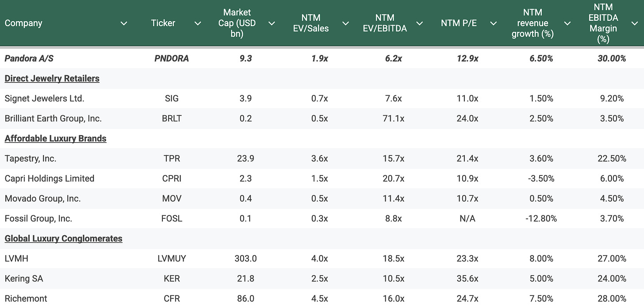Screen dimensions: 644x307
Task: Click the MOV ticker cell
Action: pyautogui.click(x=172, y=198)
